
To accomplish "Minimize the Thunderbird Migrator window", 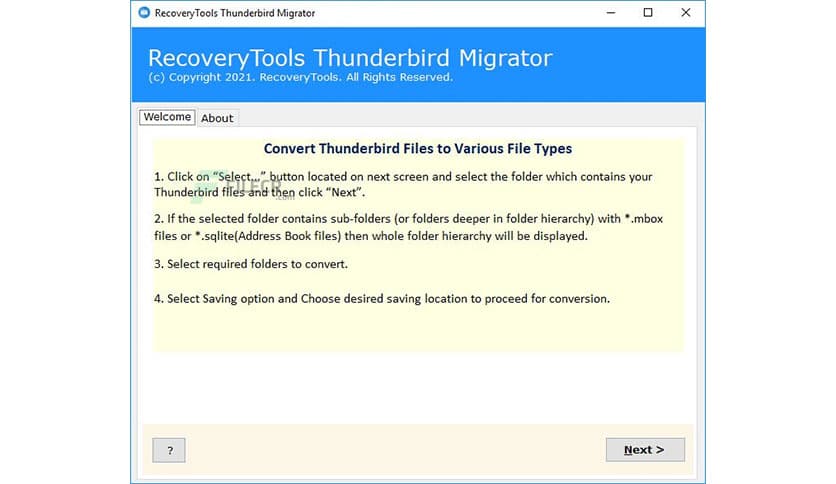I will pos(611,13).
